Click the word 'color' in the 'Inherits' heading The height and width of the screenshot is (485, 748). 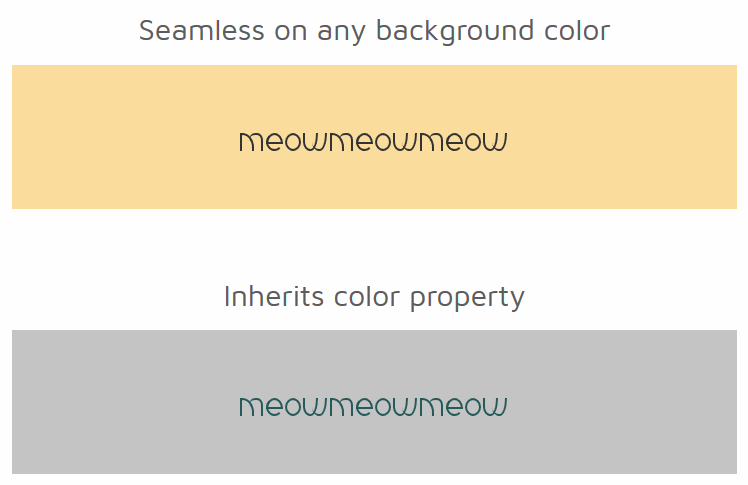[x=367, y=296]
